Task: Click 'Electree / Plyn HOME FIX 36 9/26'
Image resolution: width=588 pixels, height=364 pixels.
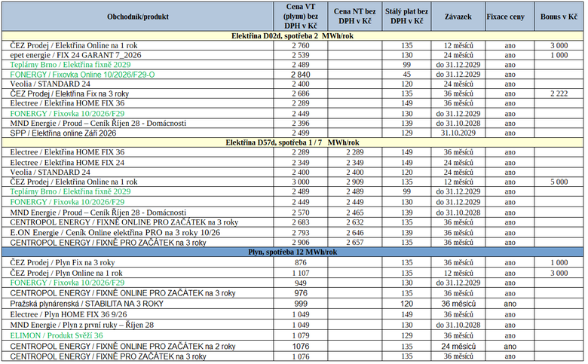Action: point(69,314)
